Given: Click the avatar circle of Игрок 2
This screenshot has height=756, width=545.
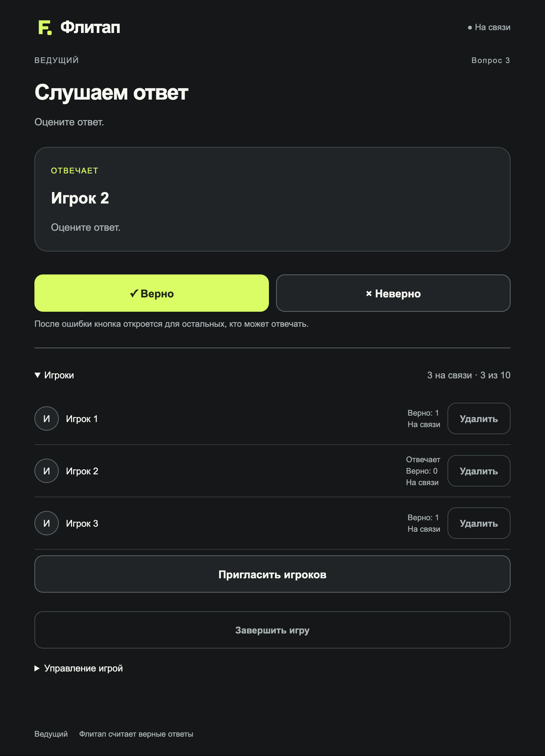Looking at the screenshot, I should pos(47,471).
